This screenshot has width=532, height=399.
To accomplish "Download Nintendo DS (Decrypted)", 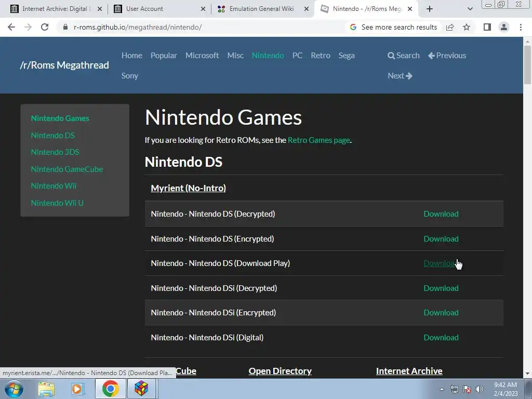I will point(441,214).
